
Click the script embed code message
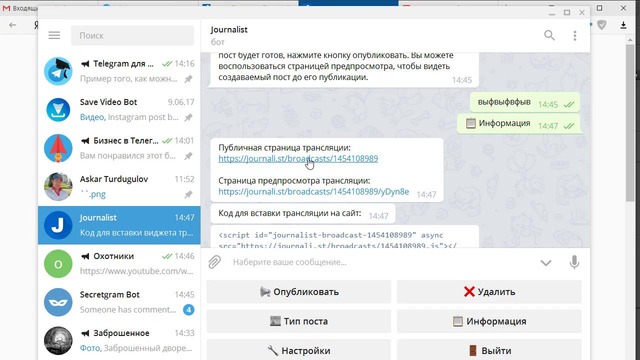click(x=344, y=237)
